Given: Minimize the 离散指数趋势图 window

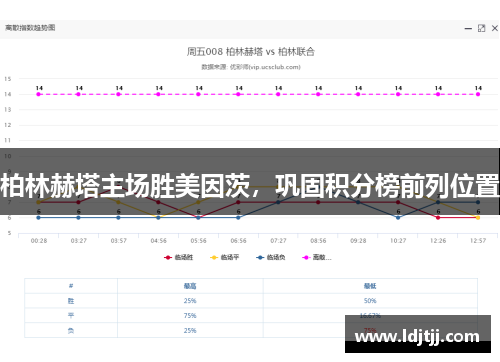Looking at the screenshot, I should click(468, 29).
